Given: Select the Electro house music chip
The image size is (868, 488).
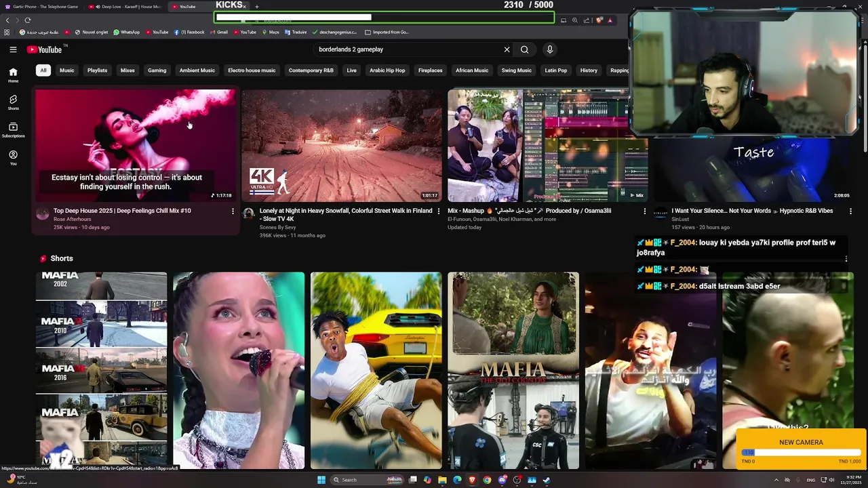Looking at the screenshot, I should (x=252, y=70).
